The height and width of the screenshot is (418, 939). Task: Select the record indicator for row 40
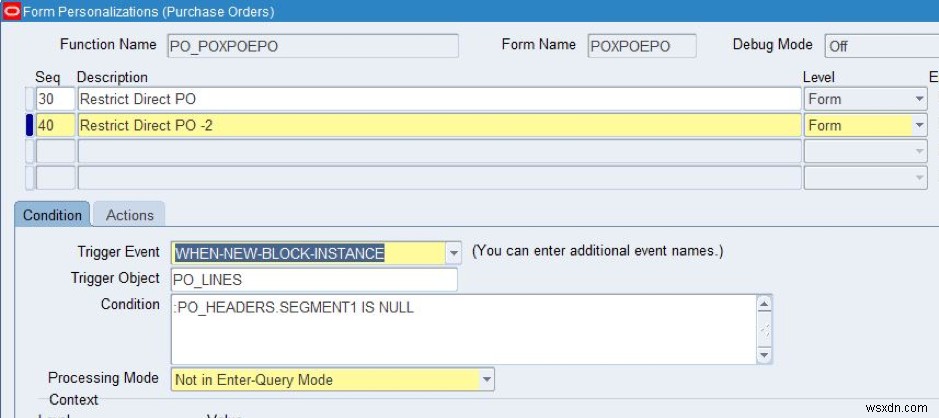pyautogui.click(x=29, y=125)
